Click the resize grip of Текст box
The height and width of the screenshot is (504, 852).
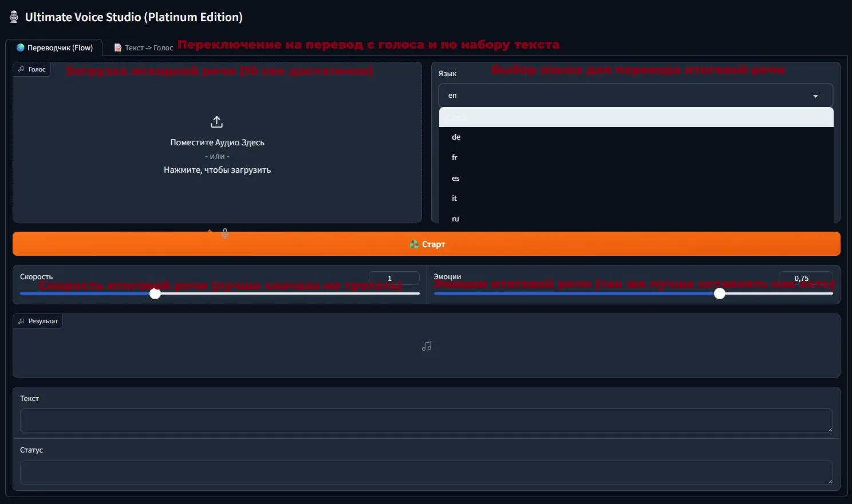click(x=829, y=429)
